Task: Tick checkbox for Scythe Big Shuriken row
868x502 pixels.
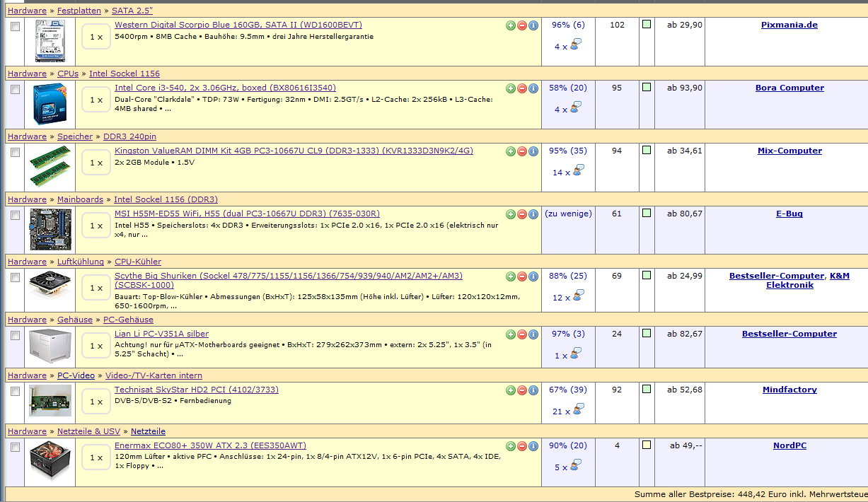Action: click(16, 277)
